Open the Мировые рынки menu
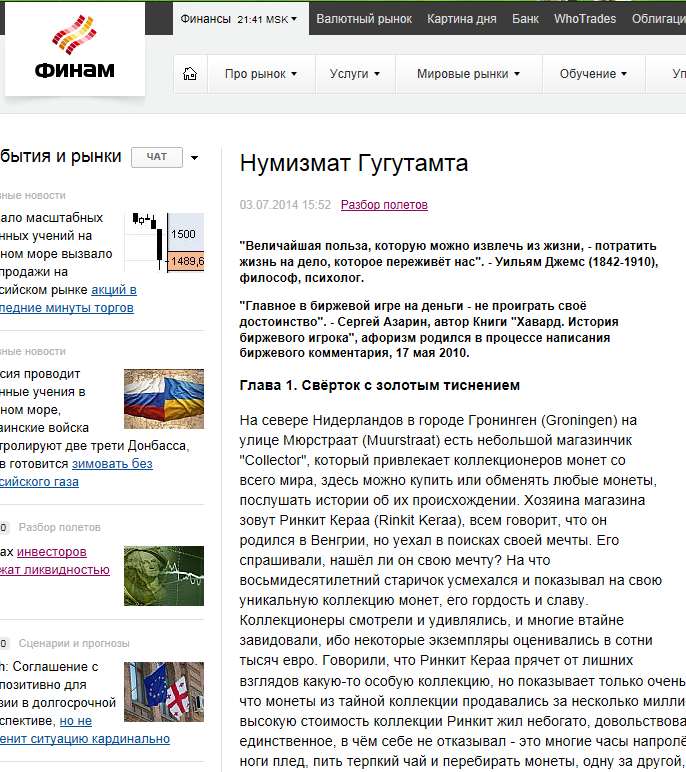 pos(468,74)
